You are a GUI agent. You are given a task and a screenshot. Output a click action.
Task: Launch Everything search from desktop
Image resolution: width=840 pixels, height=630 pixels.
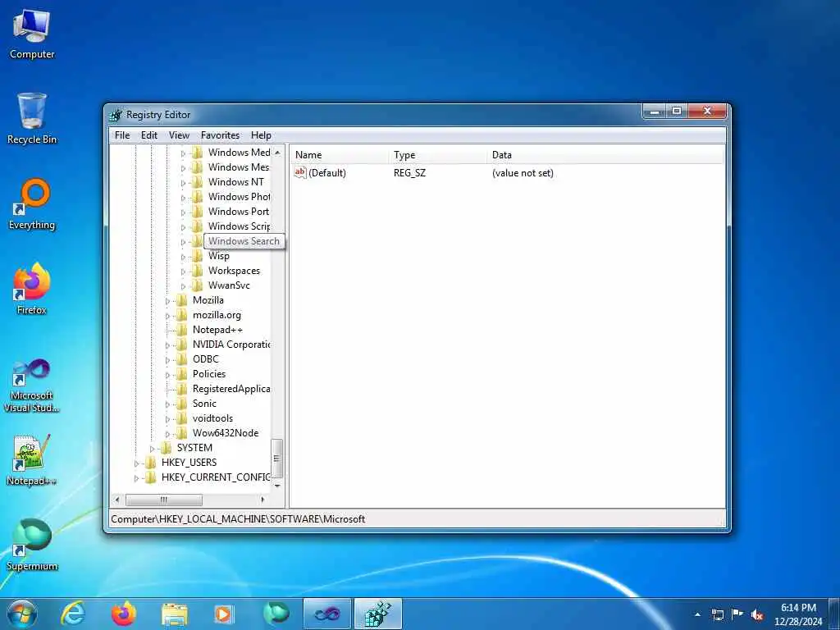click(x=32, y=204)
